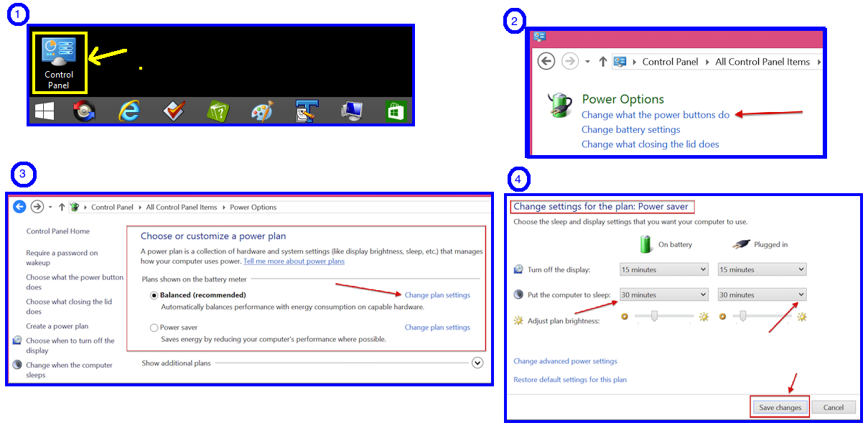The height and width of the screenshot is (428, 868).
Task: Open Change plan settings for Power saver plan
Action: (437, 327)
